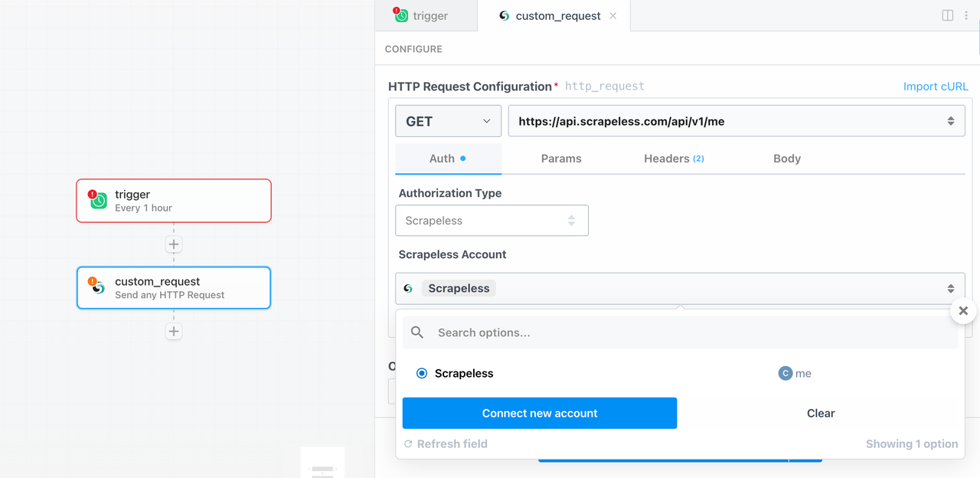Click the Connect new account button

(x=540, y=413)
